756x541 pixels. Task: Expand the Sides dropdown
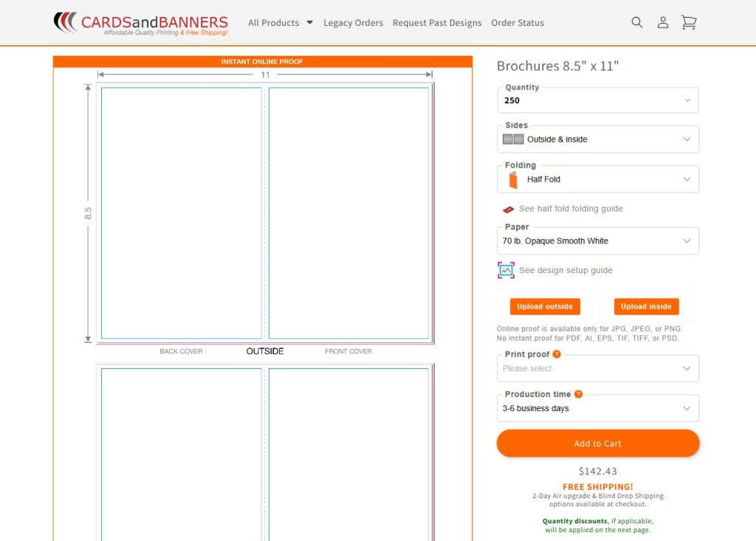(x=598, y=139)
